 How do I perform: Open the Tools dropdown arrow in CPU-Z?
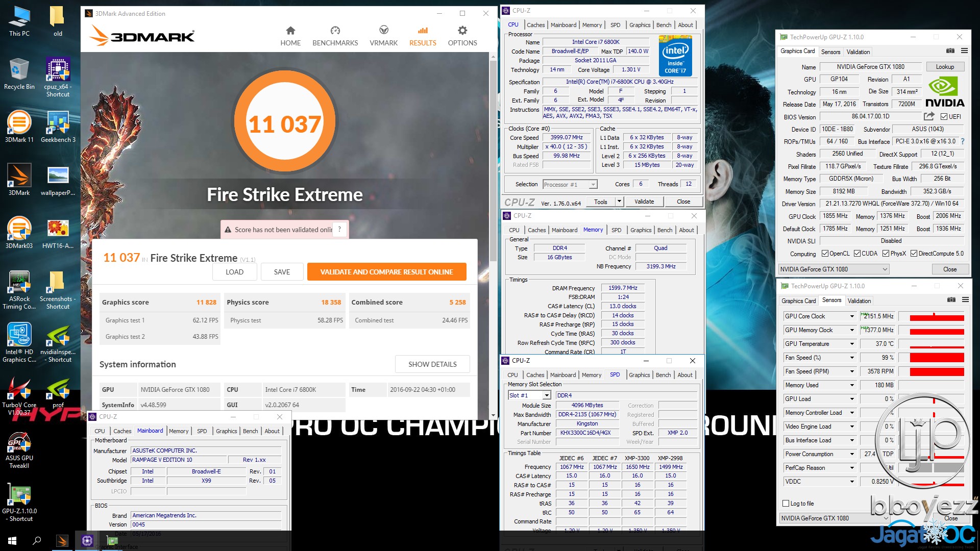point(619,202)
